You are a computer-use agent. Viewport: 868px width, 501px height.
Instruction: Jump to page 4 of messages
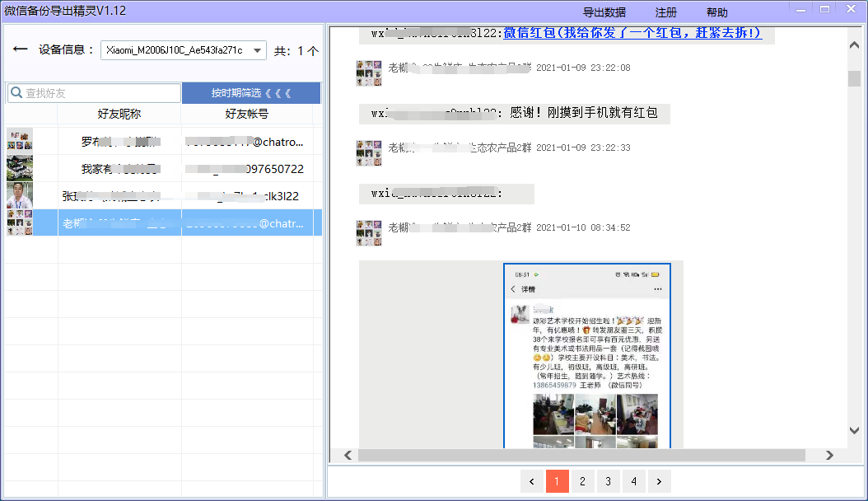point(633,481)
